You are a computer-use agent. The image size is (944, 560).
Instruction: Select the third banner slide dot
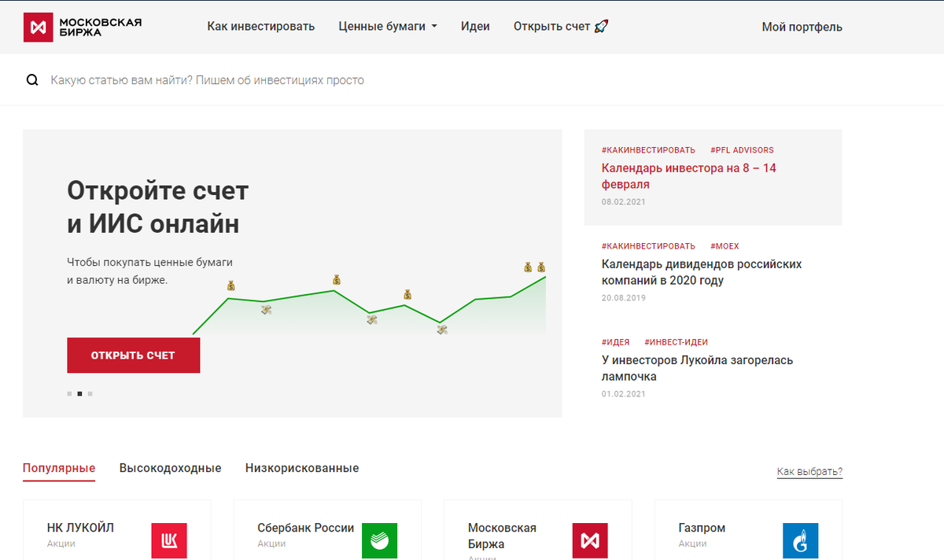[x=90, y=393]
